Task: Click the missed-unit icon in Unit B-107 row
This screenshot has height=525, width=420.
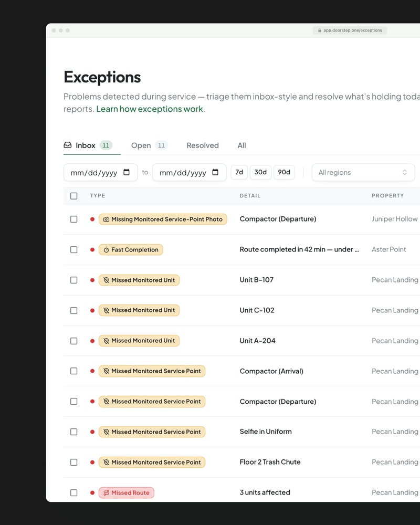Action: (106, 280)
